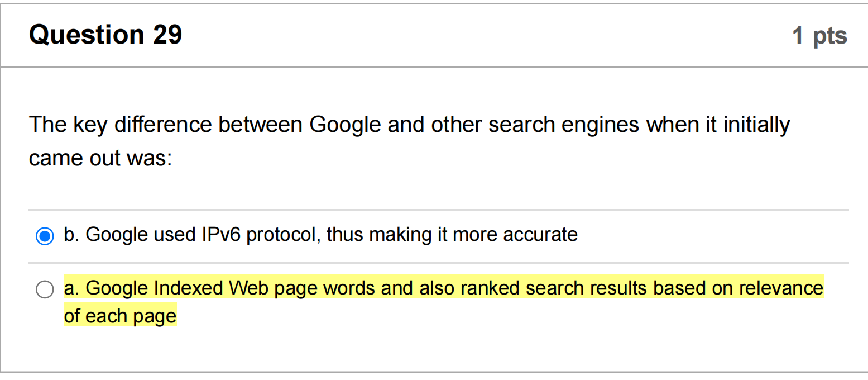Image resolution: width=868 pixels, height=380 pixels.
Task: Click the Question 29 heading
Action: tap(105, 34)
